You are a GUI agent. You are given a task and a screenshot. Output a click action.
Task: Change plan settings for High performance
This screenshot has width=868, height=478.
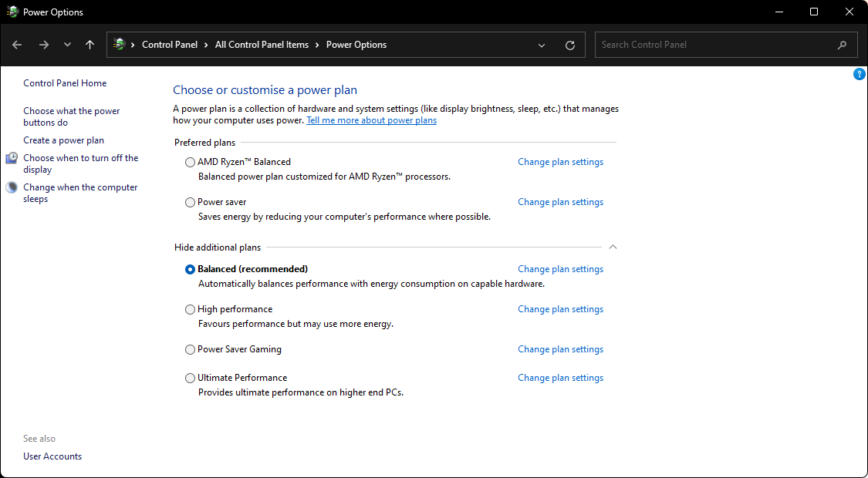[560, 309]
